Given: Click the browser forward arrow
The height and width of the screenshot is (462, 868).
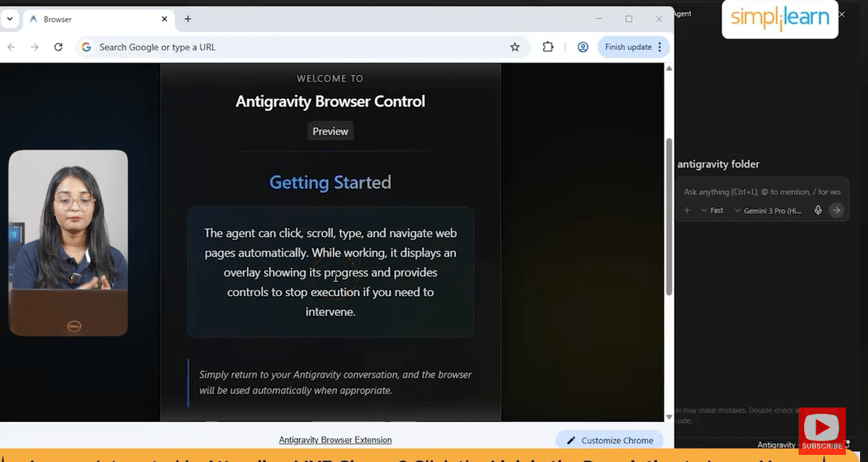Looking at the screenshot, I should (x=36, y=47).
